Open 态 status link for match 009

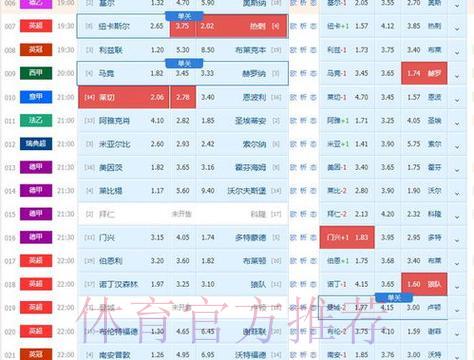point(313,73)
